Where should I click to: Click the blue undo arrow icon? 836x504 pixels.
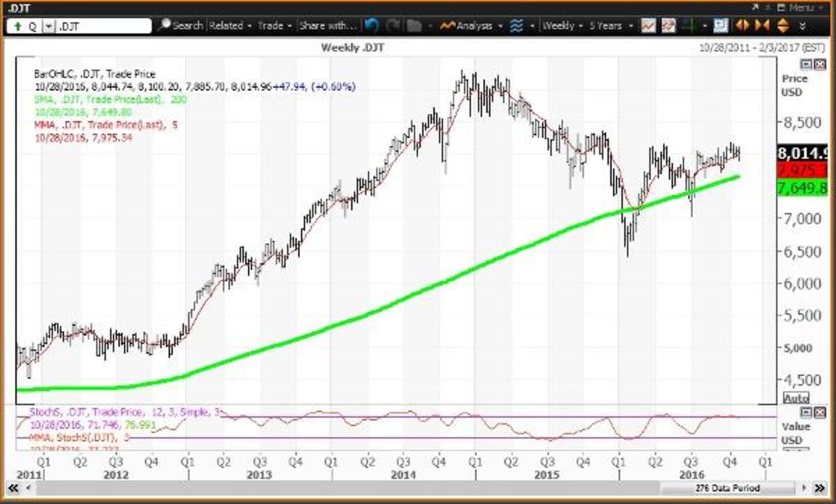click(371, 26)
